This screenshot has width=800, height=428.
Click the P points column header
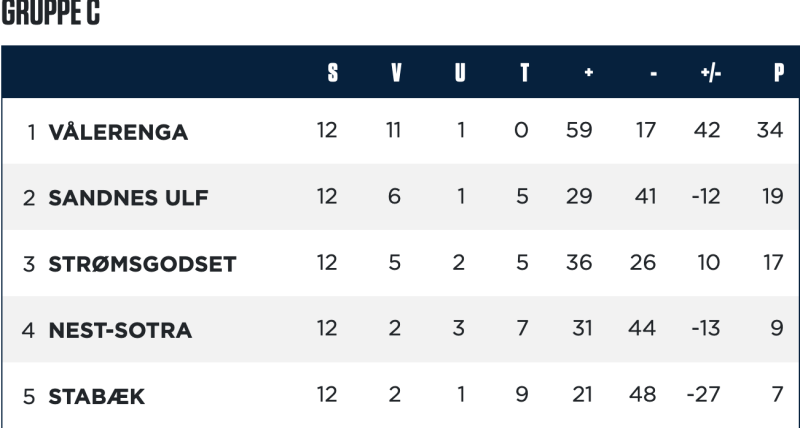click(779, 72)
